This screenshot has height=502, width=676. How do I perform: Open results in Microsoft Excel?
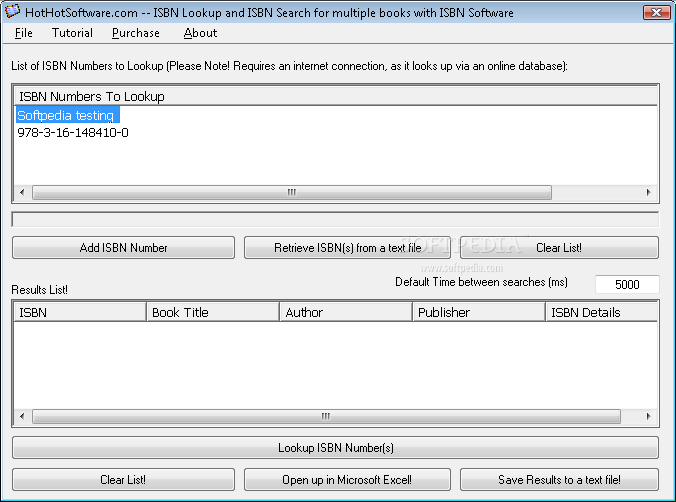coord(347,480)
